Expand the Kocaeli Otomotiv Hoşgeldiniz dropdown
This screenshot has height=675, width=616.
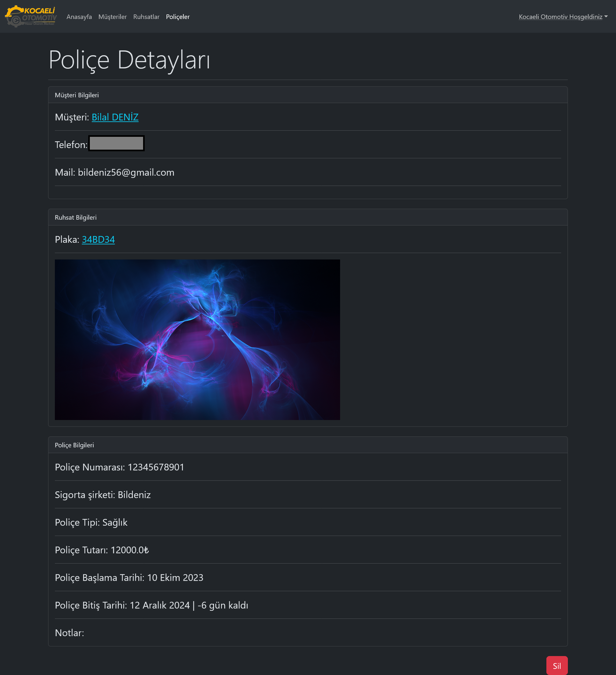tap(560, 17)
